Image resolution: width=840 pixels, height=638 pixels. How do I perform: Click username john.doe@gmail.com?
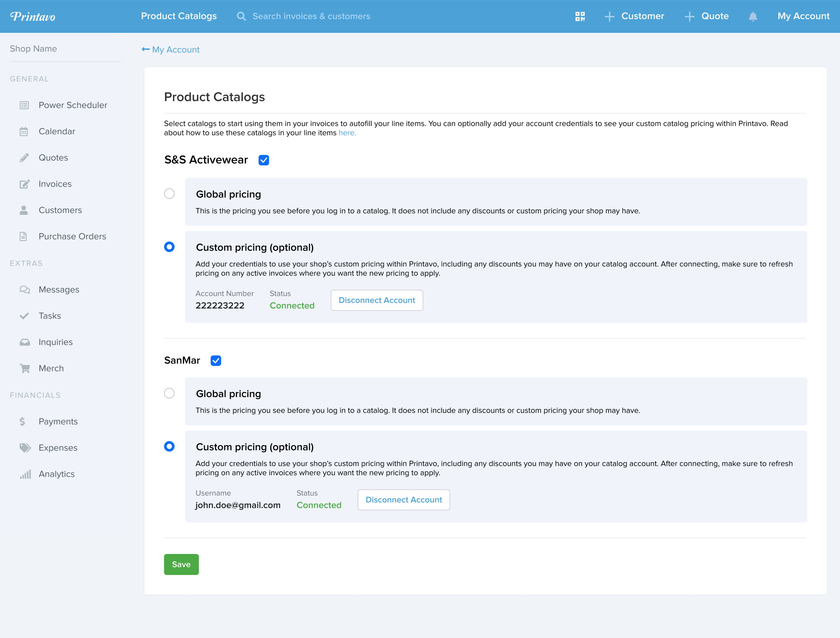[238, 505]
